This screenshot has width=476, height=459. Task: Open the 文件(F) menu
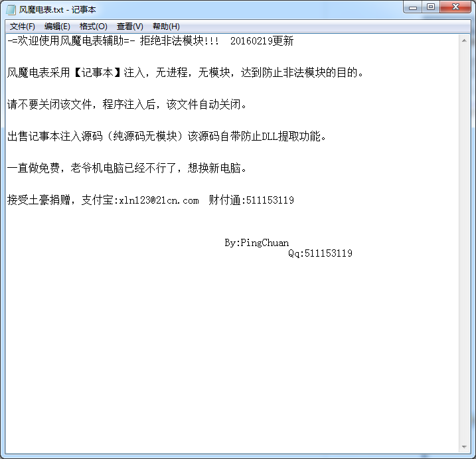(x=23, y=27)
